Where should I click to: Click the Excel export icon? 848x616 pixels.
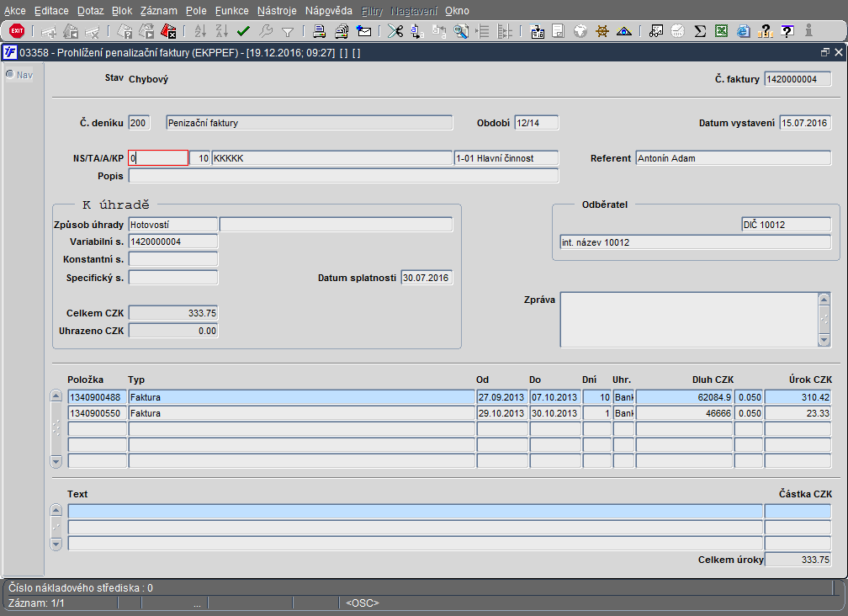coord(722,31)
